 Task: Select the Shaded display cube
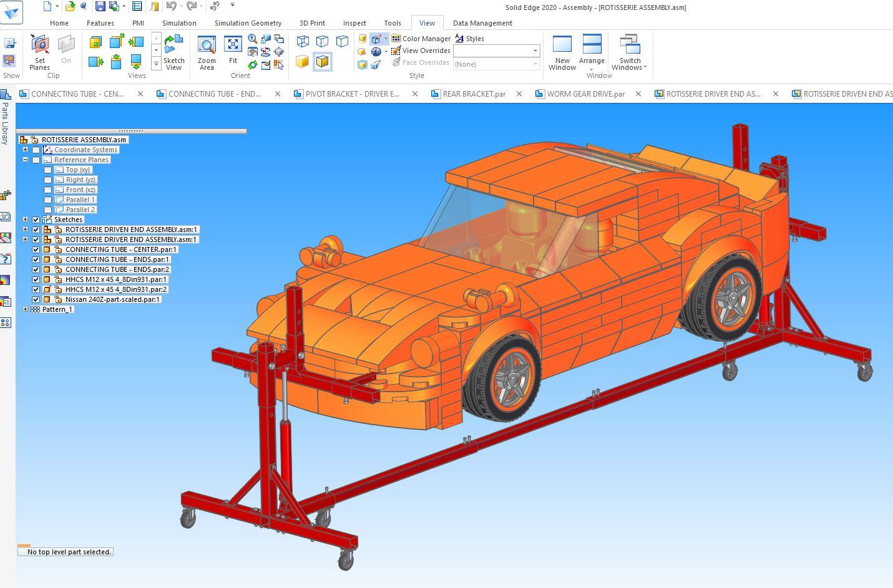pyautogui.click(x=303, y=62)
